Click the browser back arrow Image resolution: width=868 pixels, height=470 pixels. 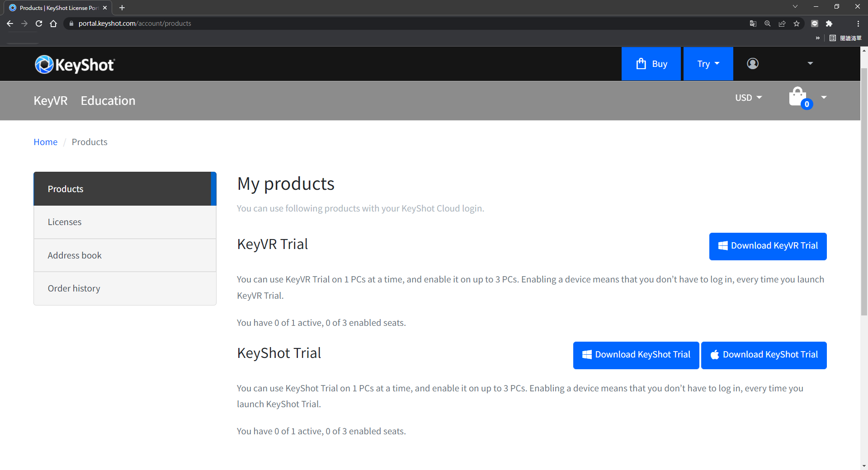tap(10, 23)
